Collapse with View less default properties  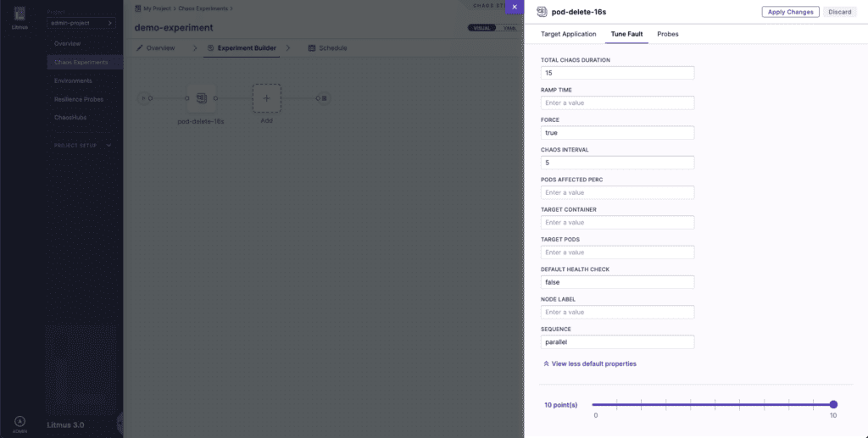point(589,363)
